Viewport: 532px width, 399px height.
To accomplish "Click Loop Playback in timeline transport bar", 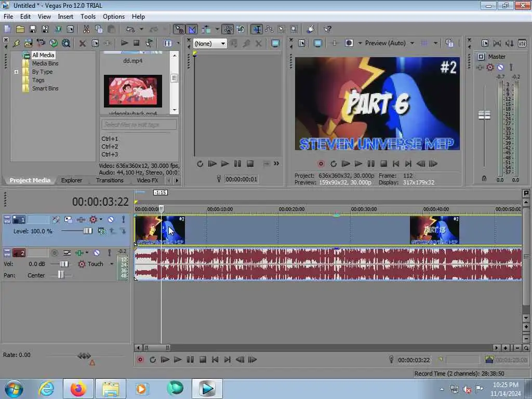I will click(x=152, y=360).
